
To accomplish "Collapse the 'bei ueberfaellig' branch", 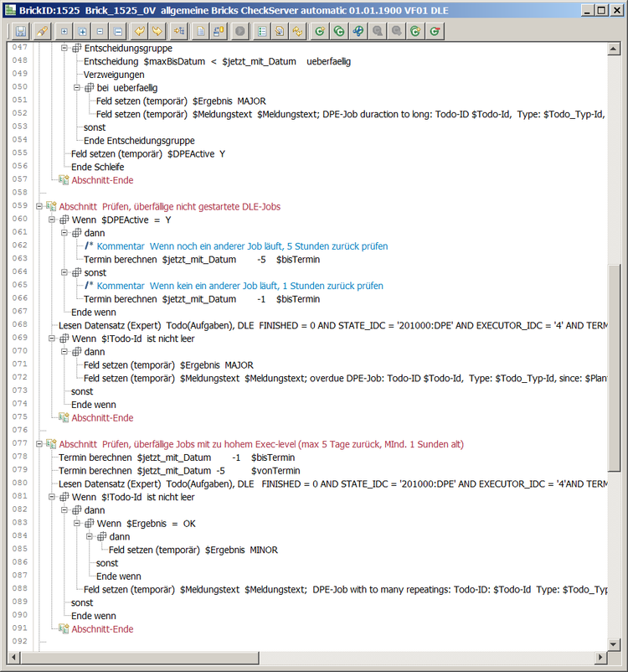I will coord(77,88).
